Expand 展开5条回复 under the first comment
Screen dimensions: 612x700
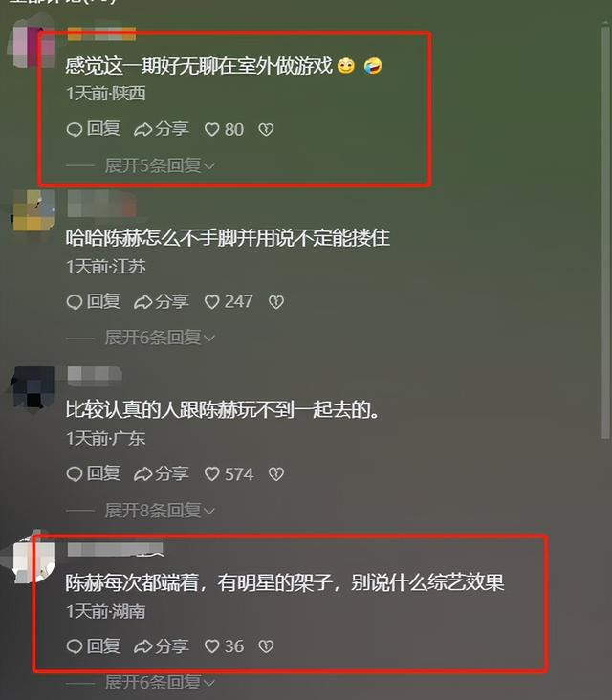[160, 165]
